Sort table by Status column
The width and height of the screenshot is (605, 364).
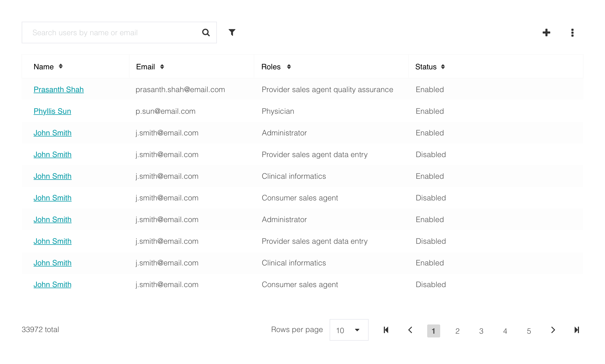point(443,67)
